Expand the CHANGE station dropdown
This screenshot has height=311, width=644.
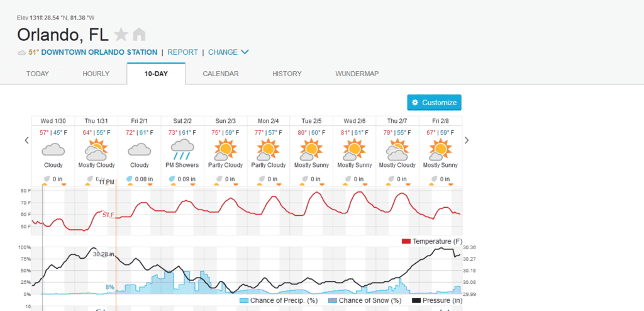(228, 52)
